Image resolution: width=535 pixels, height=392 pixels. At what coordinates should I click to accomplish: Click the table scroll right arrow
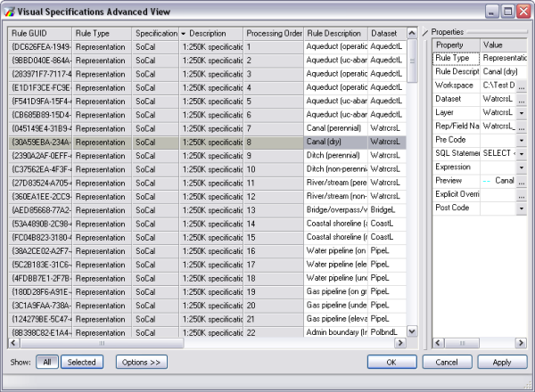click(400, 343)
